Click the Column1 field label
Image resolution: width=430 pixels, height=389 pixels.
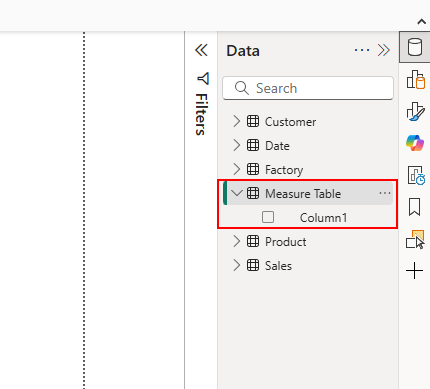[x=323, y=218]
